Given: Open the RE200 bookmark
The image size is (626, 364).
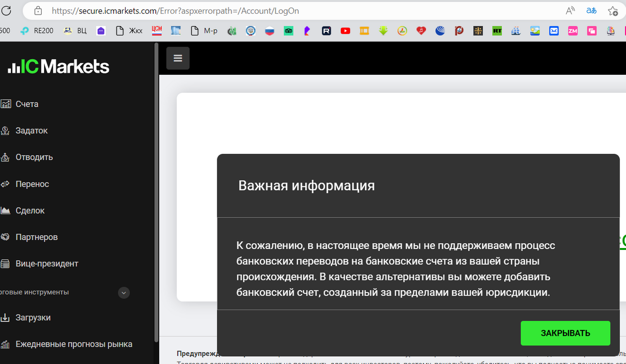Looking at the screenshot, I should [37, 31].
